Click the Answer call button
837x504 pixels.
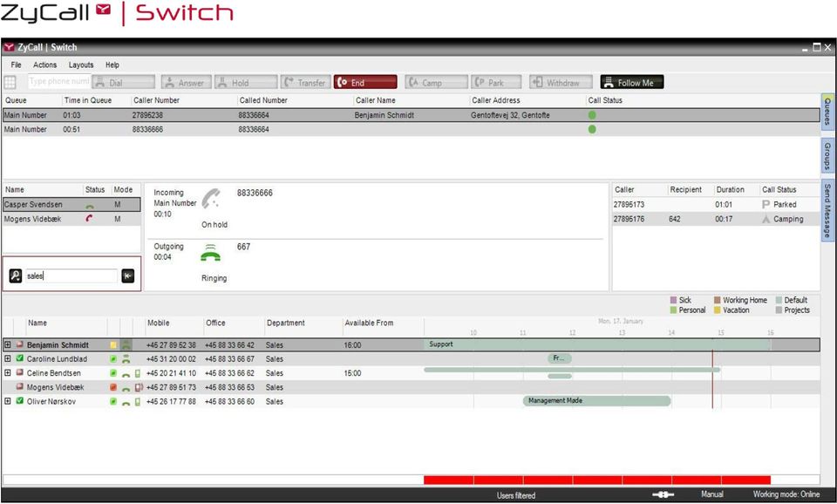(186, 82)
